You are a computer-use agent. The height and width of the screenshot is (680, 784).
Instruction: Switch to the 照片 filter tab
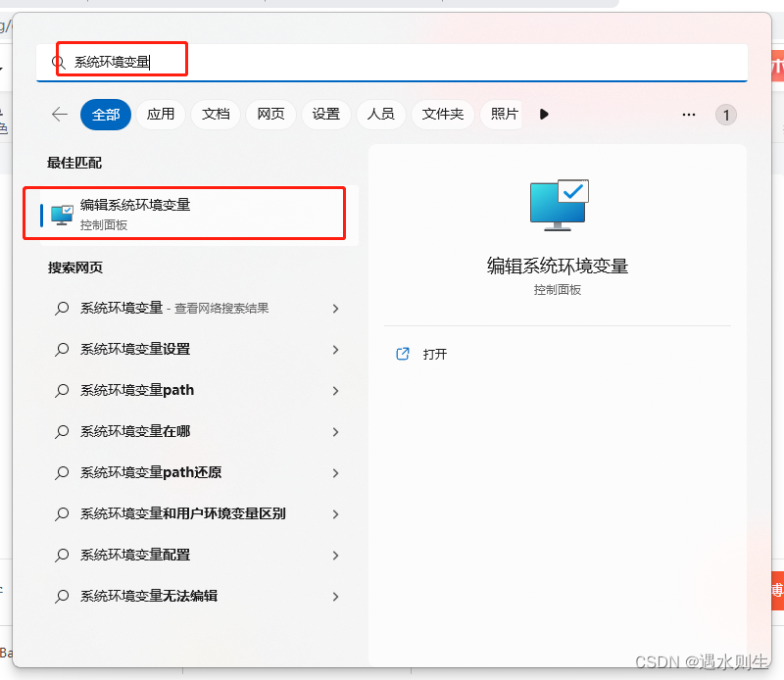click(x=503, y=115)
